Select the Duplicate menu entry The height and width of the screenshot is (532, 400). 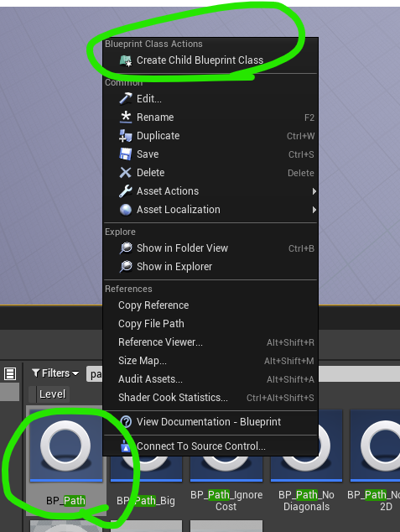click(210, 136)
